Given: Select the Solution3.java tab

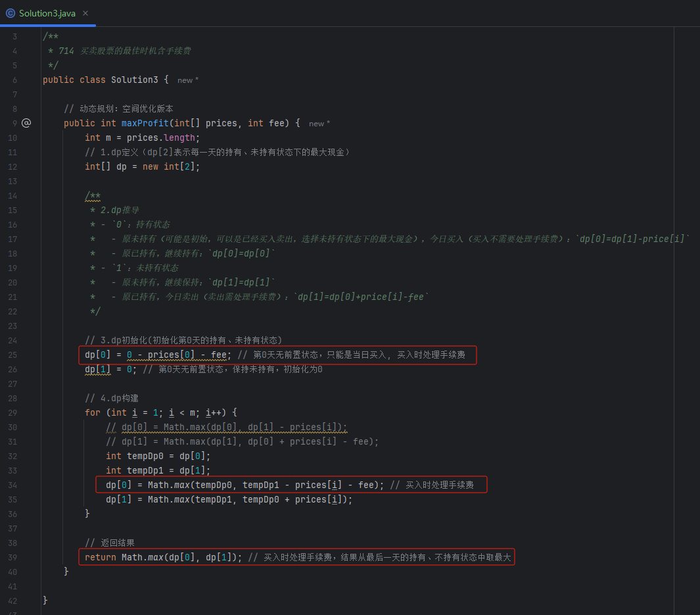Looking at the screenshot, I should [x=47, y=13].
